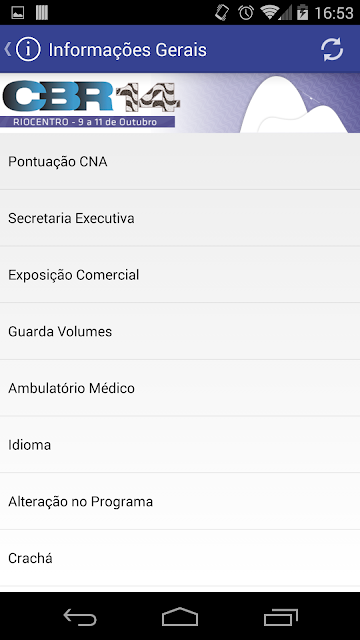Open the Idioma option

click(x=180, y=445)
